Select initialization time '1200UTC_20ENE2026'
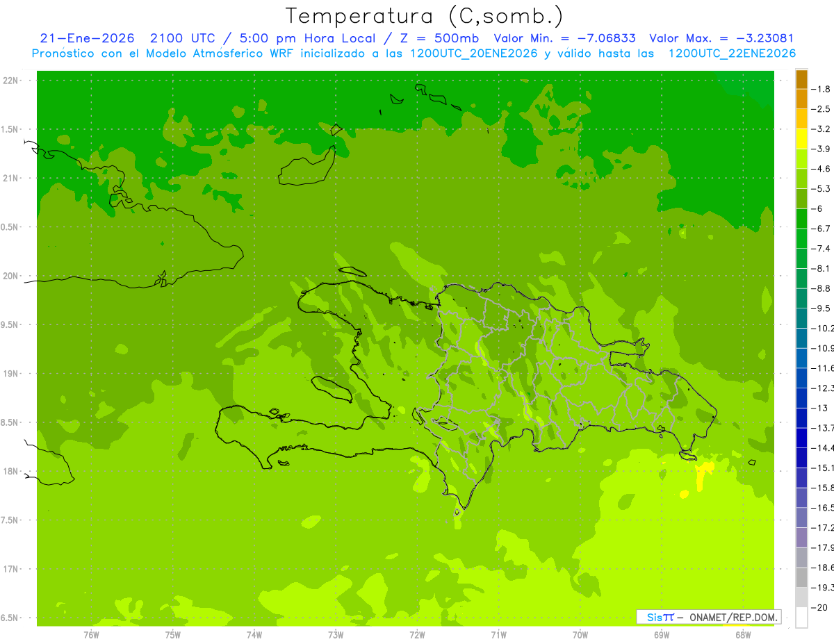Viewport: 834px width, 644px height. pyautogui.click(x=473, y=53)
